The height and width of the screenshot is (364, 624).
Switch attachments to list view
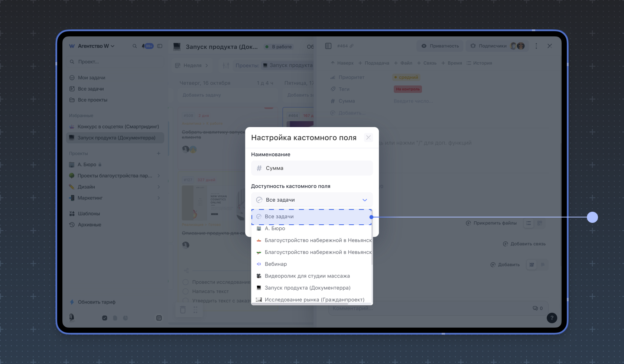point(529,223)
